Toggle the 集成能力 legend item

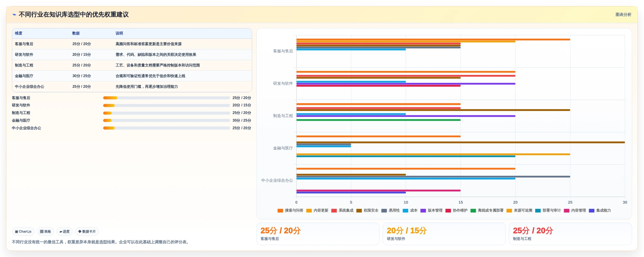point(600,211)
